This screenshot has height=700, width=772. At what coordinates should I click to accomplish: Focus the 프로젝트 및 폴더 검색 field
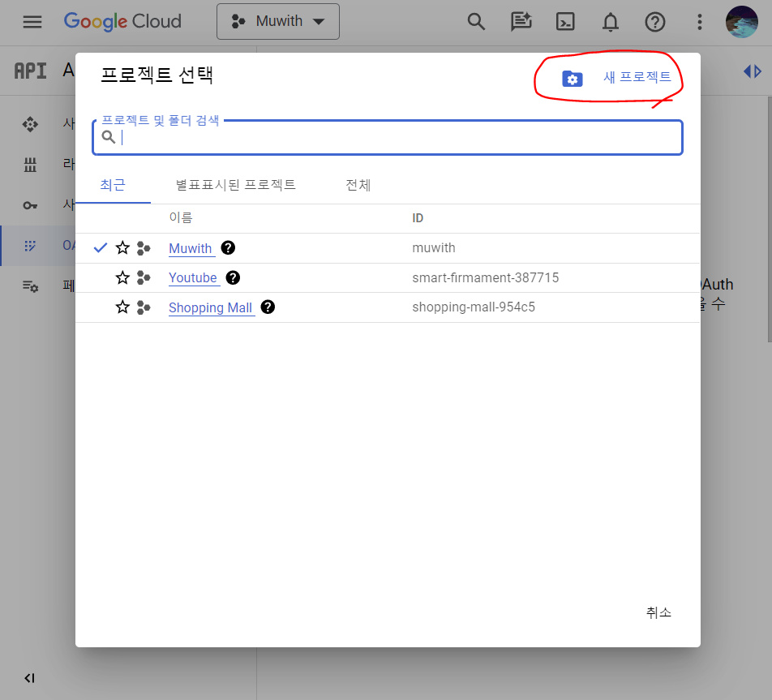pos(388,137)
